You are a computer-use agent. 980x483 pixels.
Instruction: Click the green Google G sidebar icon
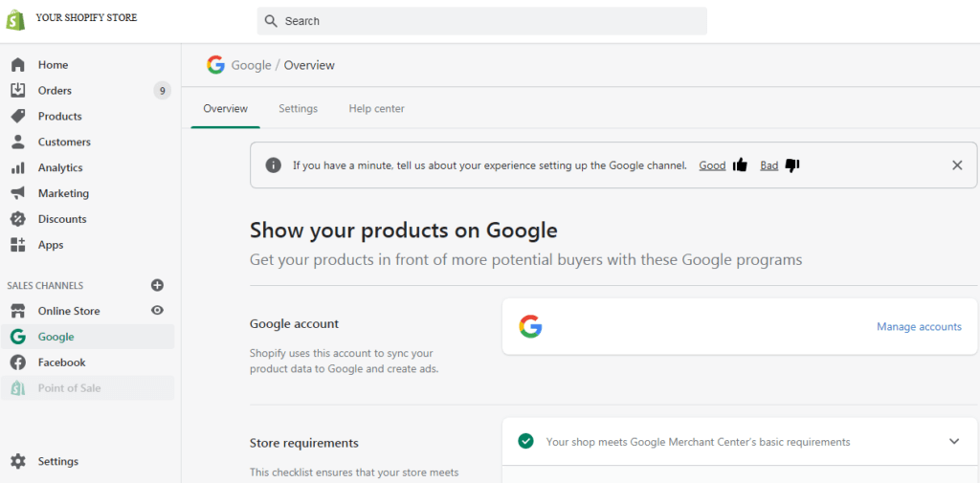tap(18, 337)
